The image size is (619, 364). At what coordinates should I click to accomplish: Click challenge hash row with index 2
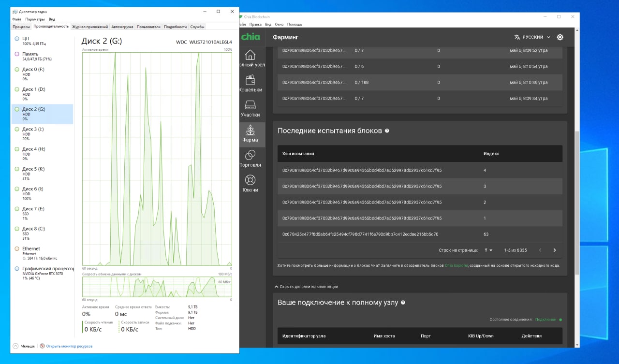[420, 202]
